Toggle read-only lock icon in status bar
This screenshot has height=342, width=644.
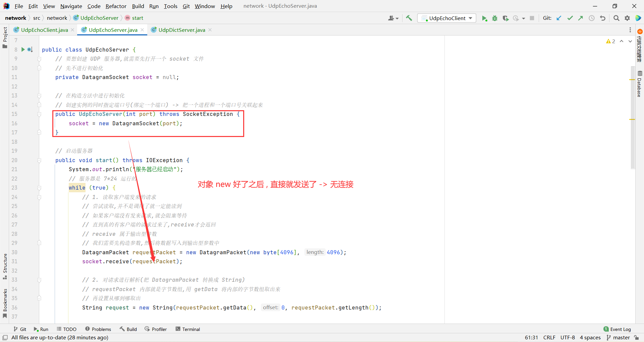tap(636, 338)
